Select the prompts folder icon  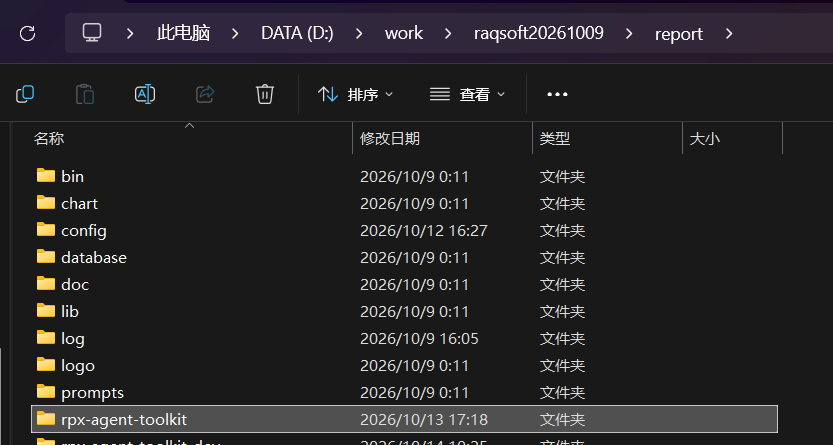click(x=46, y=391)
